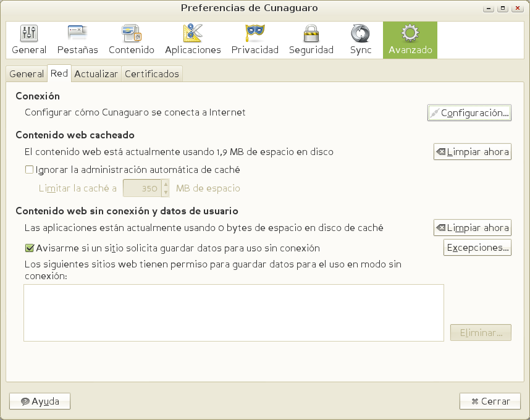Increase cache limit with the up arrow
The width and height of the screenshot is (530, 420).
[x=165, y=185]
